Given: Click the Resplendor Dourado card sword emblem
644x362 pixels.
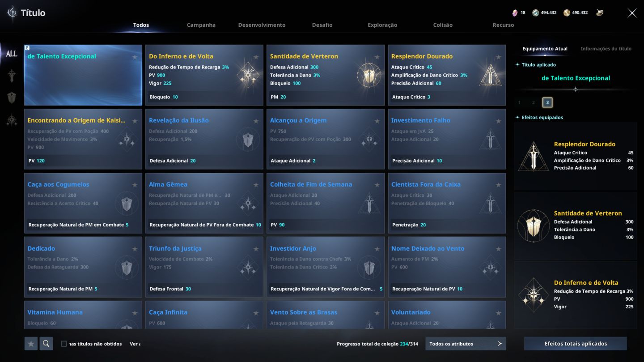Looking at the screenshot, I should tap(491, 74).
